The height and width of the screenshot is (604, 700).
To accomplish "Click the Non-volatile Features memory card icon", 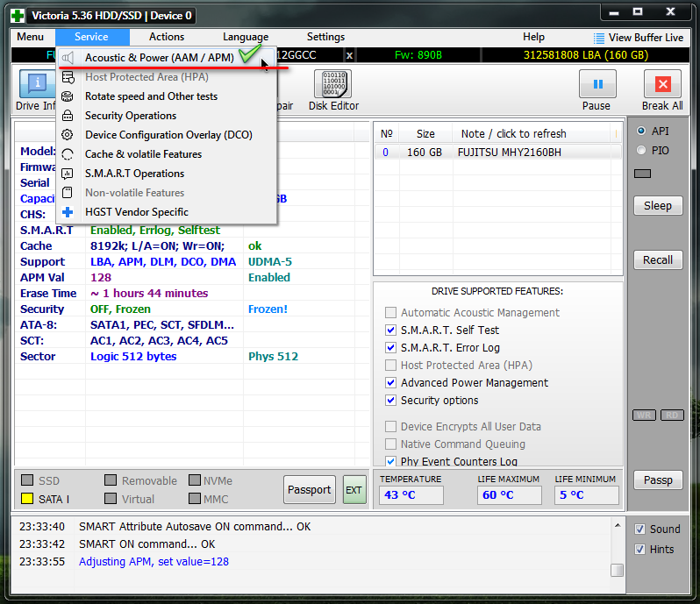I will pyautogui.click(x=68, y=193).
